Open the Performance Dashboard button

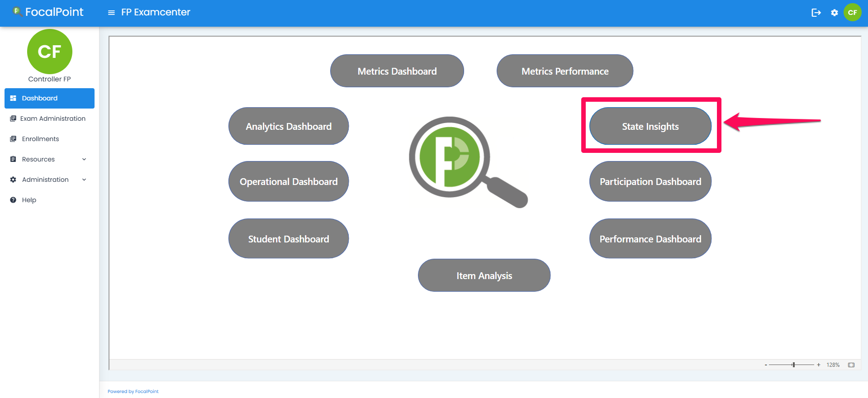[x=650, y=239]
